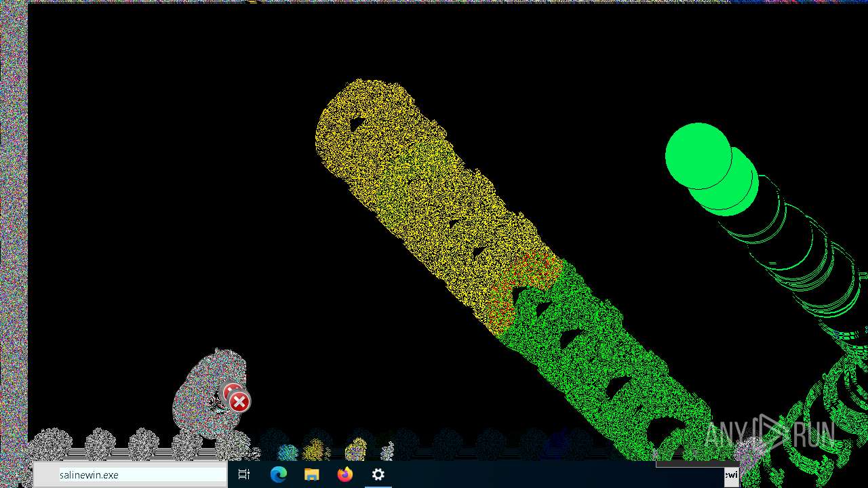Image resolution: width=868 pixels, height=488 pixels.
Task: Launch Firefox from the taskbar
Action: (x=344, y=474)
